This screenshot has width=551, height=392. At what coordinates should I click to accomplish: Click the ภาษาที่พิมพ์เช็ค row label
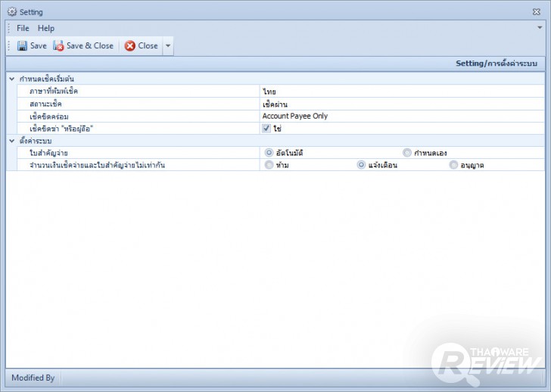54,92
